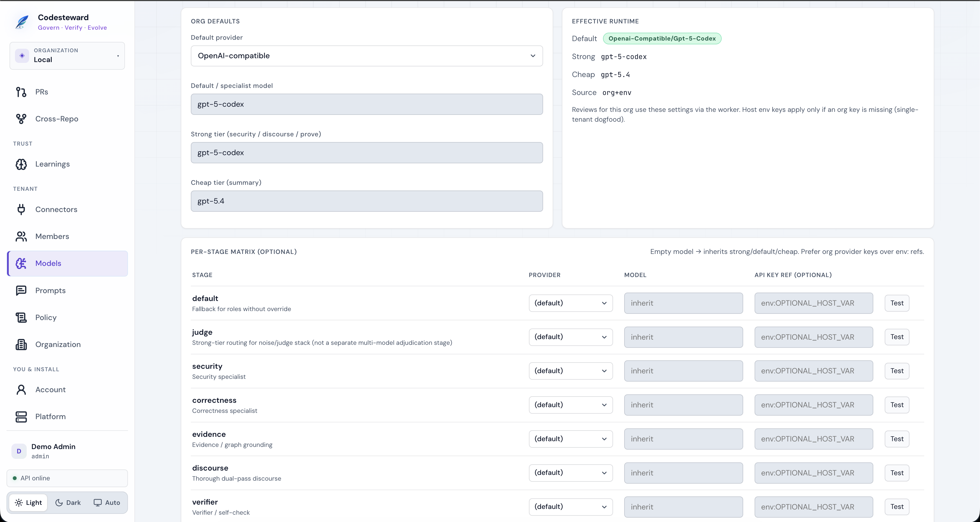Click the Learnings brain icon
980x522 pixels.
tap(21, 164)
